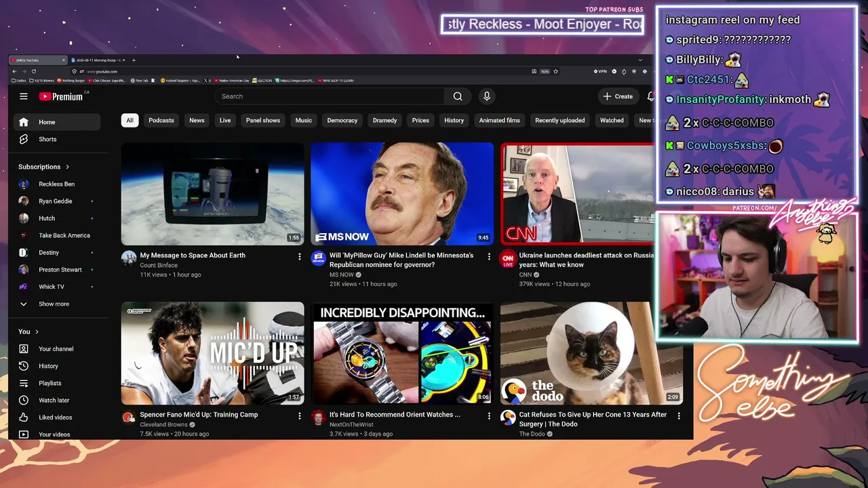
Task: Expand the Subscriptions section
Action: click(44, 167)
